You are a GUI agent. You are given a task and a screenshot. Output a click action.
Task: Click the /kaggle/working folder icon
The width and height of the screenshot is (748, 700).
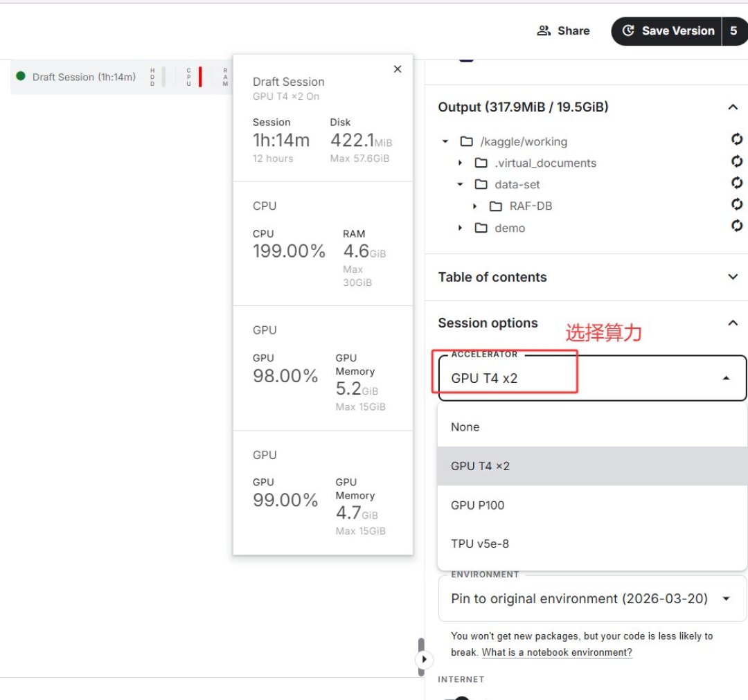tap(466, 142)
